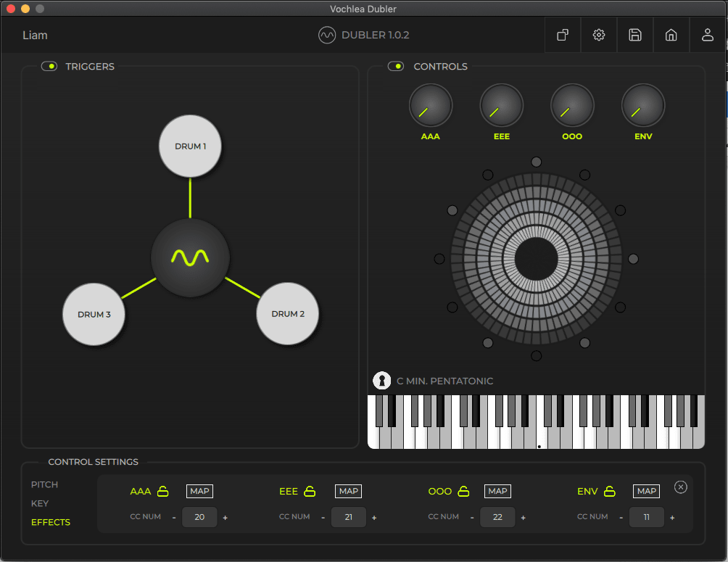Toggle the AAA lock icon
The height and width of the screenshot is (562, 728).
(163, 491)
